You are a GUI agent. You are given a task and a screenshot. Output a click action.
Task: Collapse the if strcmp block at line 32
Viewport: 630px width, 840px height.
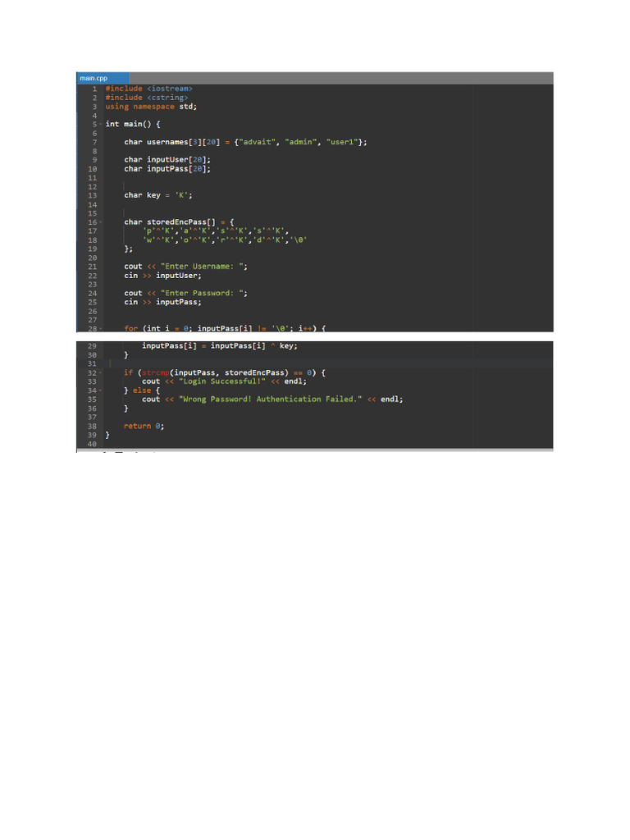100,373
